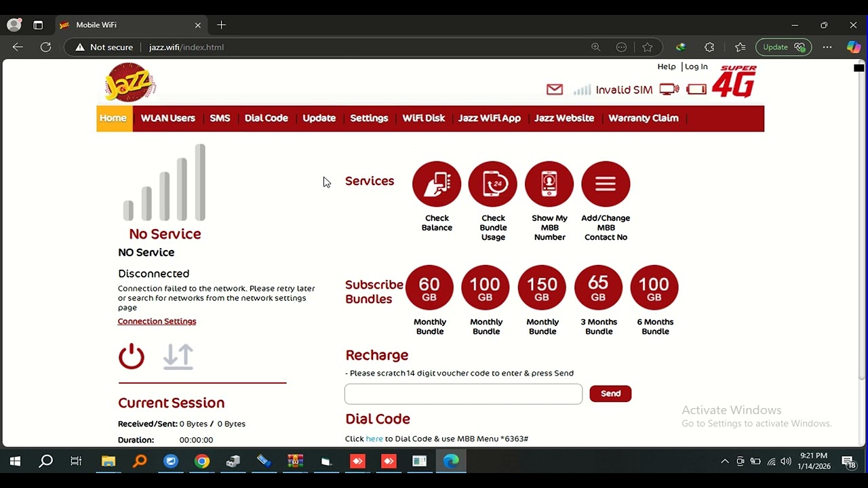Image resolution: width=868 pixels, height=488 pixels.
Task: Click the Log In link
Action: [696, 66]
